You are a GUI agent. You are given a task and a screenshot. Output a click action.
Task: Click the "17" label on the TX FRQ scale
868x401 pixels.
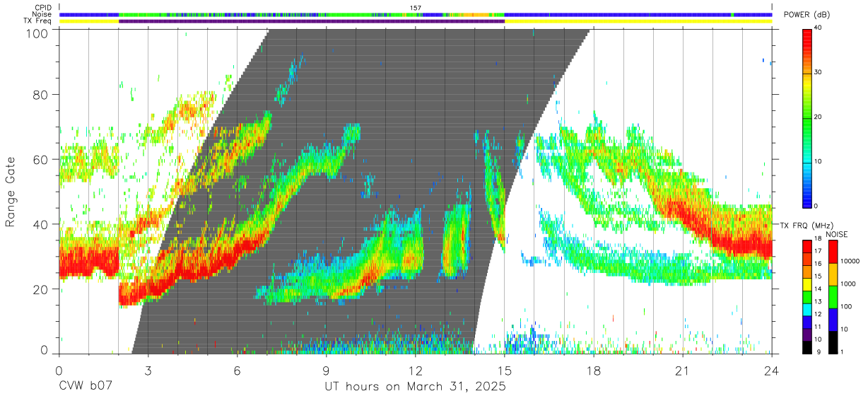[x=819, y=252]
